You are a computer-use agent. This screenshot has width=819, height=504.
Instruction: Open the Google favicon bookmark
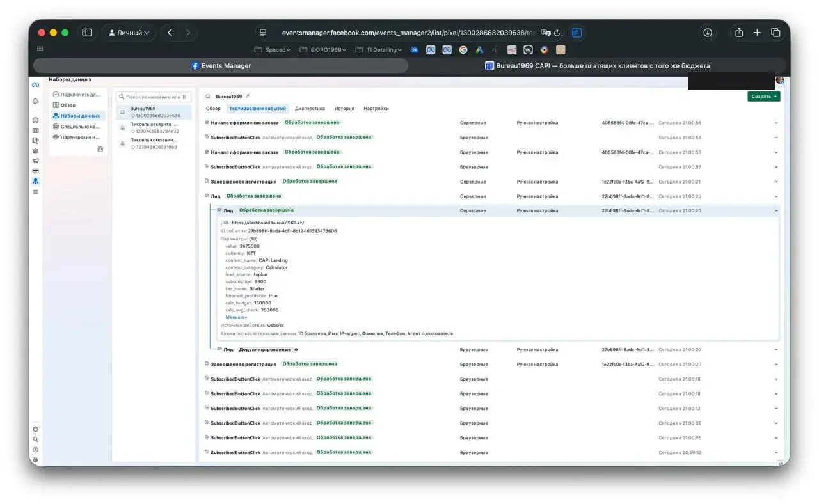click(x=463, y=49)
